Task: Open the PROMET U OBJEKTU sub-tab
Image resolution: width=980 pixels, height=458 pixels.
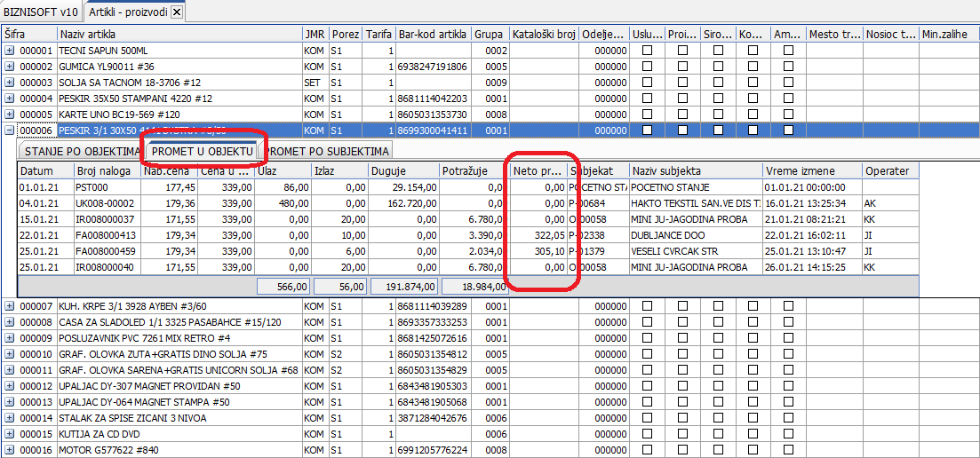Action: point(202,151)
